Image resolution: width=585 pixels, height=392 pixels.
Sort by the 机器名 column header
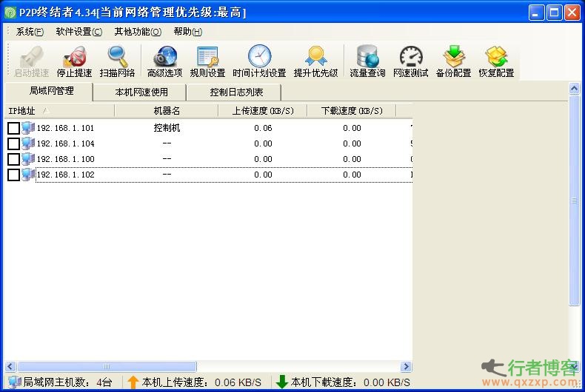click(x=167, y=111)
